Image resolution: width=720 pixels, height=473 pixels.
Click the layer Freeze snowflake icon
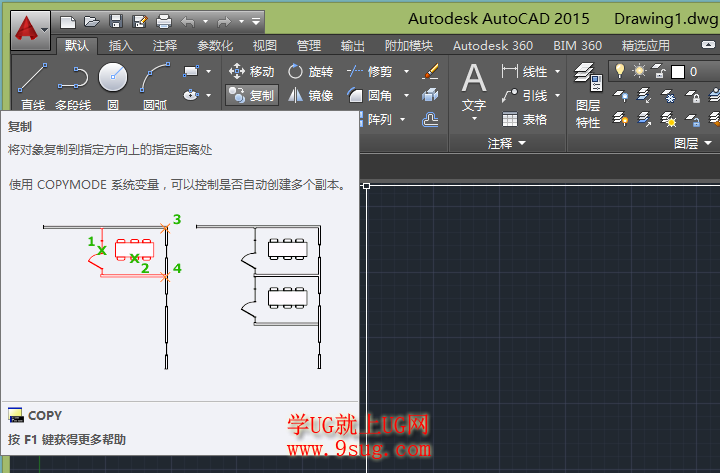pos(668,96)
